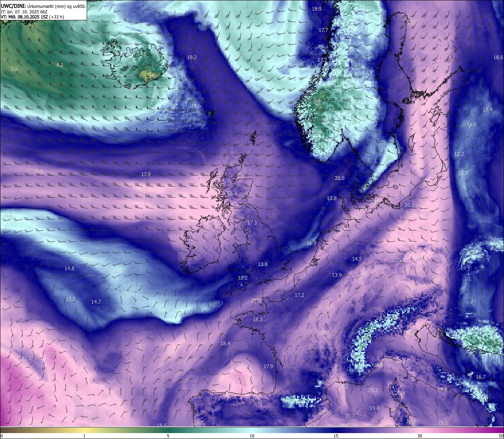
Task: Click the 19.0 value in the Mediterranean
Action: 374,408
